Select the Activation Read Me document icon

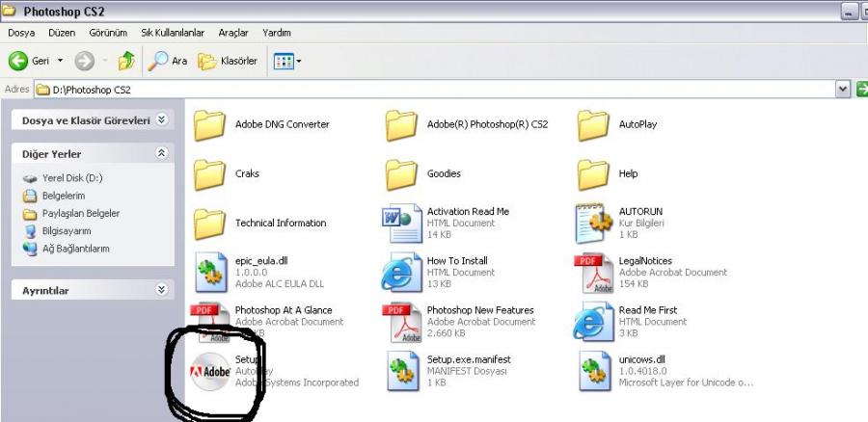pos(402,223)
